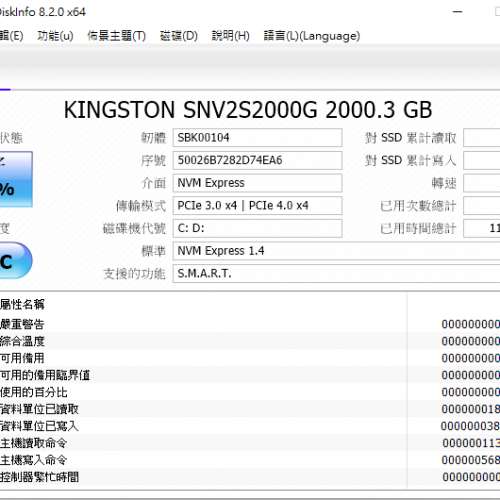The image size is (500, 500).
Task: Click raw value of 主機寫入命令 row
Action: 471,460
